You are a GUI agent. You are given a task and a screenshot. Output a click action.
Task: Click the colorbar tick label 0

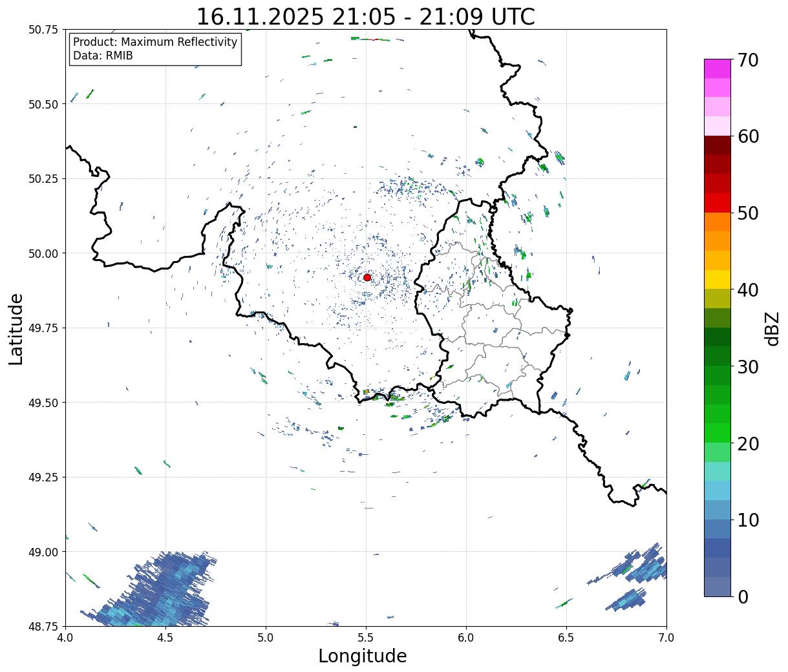point(743,596)
